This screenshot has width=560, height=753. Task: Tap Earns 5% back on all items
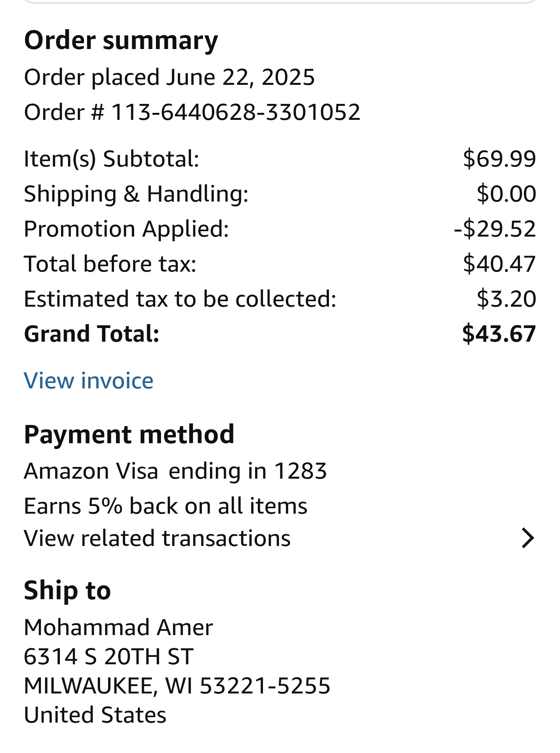pyautogui.click(x=166, y=506)
